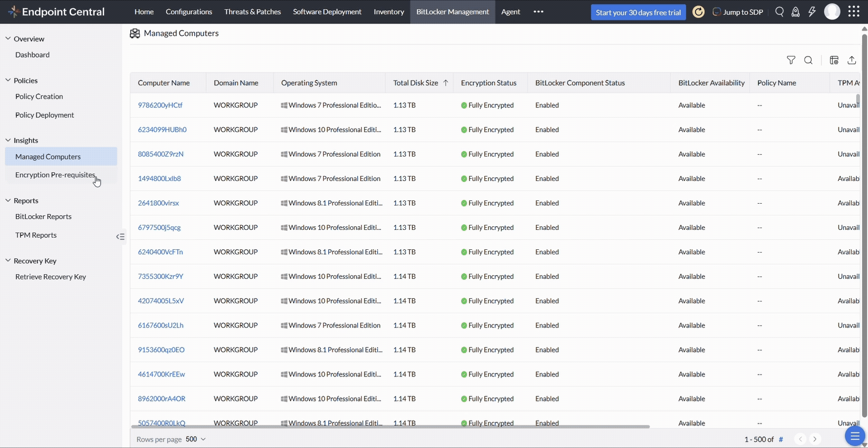Open global search magnifier in top bar
Viewport: 868px width, 448px height.
tap(779, 12)
